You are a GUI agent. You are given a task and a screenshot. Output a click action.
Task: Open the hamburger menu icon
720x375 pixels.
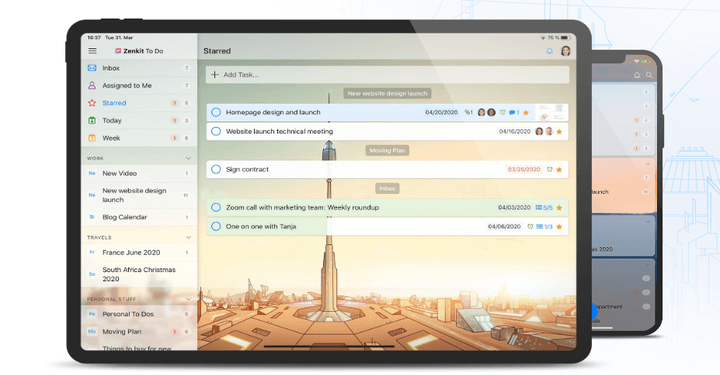[92, 51]
